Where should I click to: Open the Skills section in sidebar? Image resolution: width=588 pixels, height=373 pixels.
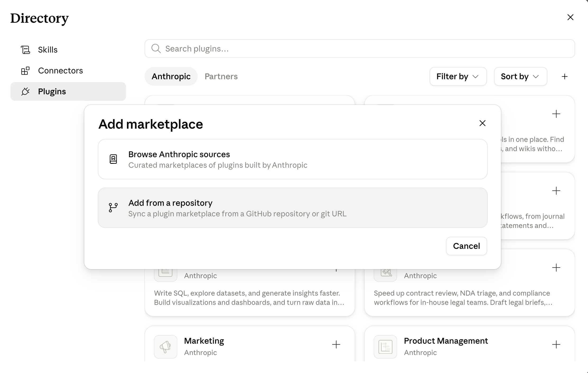click(x=68, y=50)
